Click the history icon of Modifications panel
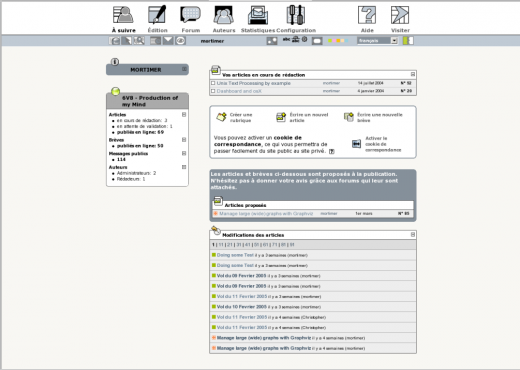Screen dimensions: 520x370 (x=216, y=230)
